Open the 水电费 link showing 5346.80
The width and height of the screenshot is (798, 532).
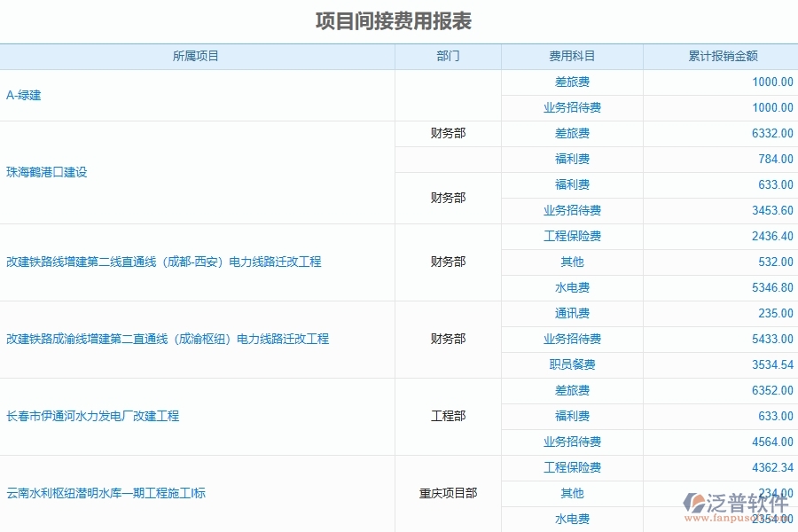[x=572, y=287]
